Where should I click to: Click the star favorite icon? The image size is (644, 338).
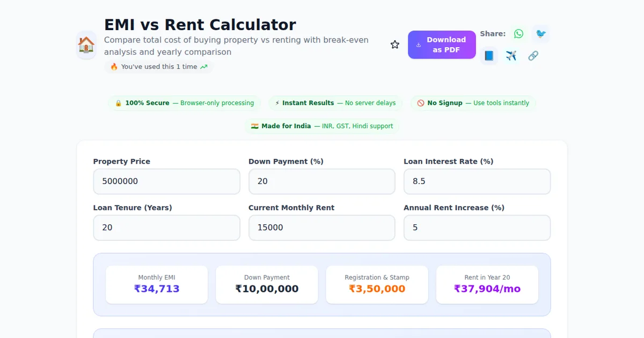tap(395, 45)
